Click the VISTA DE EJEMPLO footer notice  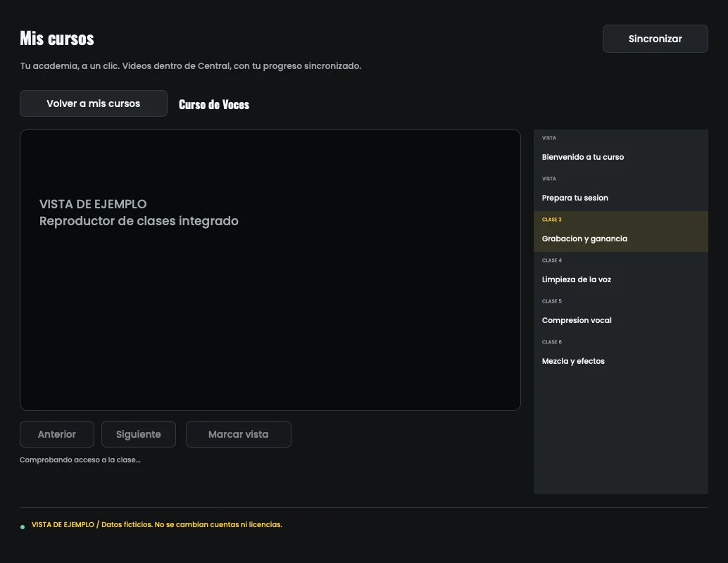157,524
